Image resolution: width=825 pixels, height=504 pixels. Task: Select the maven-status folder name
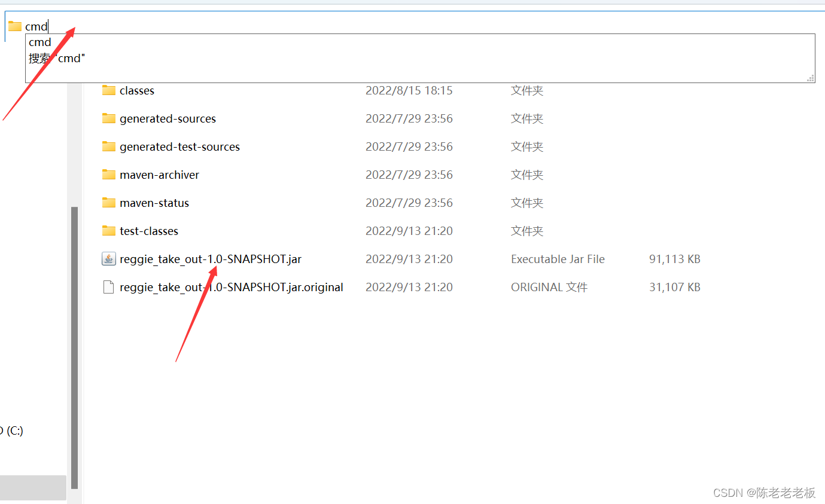coord(154,203)
